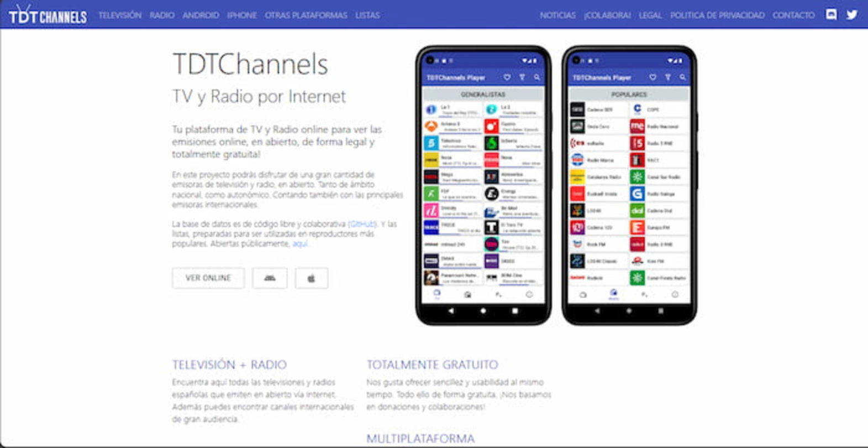This screenshot has width=868, height=448.
Task: Select Cadena SER station logo
Action: 577,110
